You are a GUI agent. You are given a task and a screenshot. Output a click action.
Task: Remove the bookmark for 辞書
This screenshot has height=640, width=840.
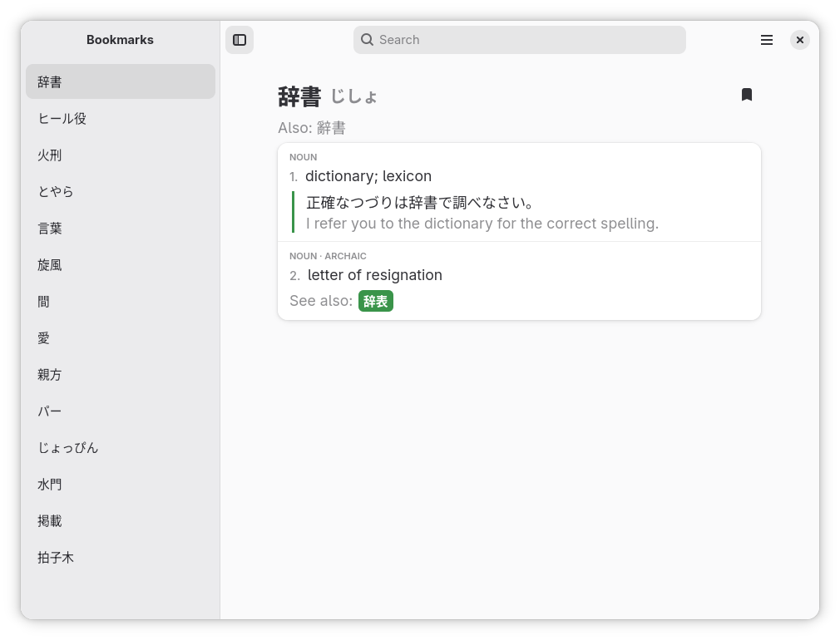tap(747, 95)
